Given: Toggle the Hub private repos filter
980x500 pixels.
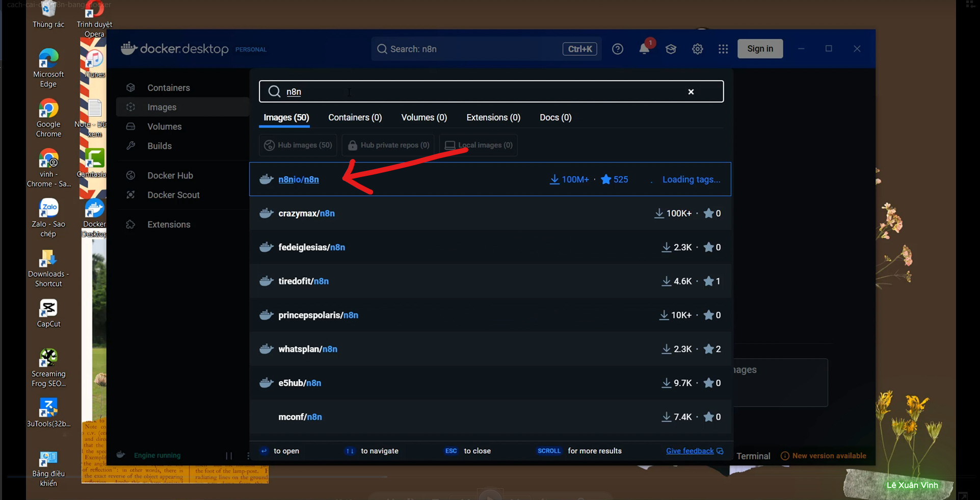Looking at the screenshot, I should tap(388, 145).
